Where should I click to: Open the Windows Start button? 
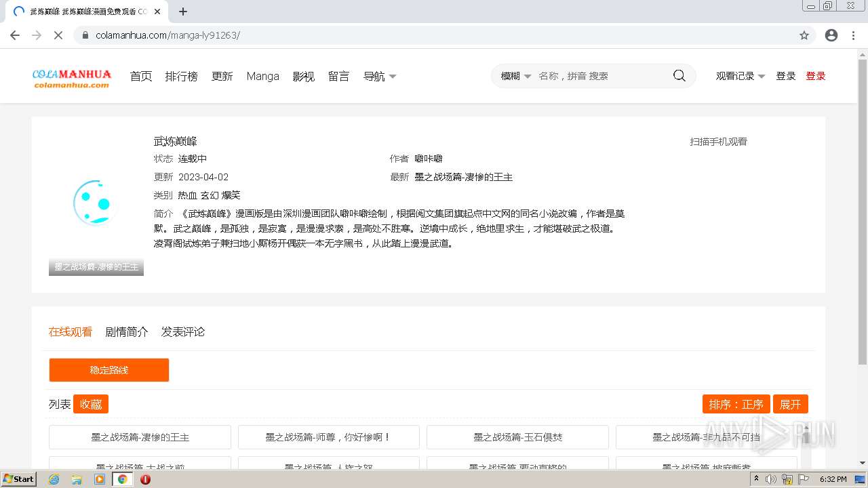click(x=18, y=479)
